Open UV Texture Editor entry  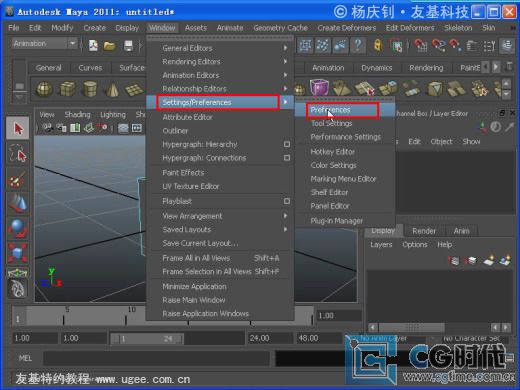[220, 186]
